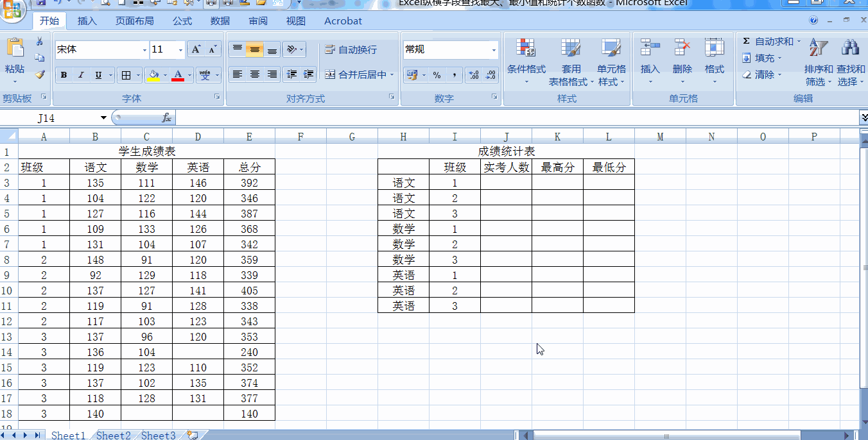Screen dimensions: 868x440
Task: Click the 自动求和 (AutoSum) icon
Action: pos(745,40)
